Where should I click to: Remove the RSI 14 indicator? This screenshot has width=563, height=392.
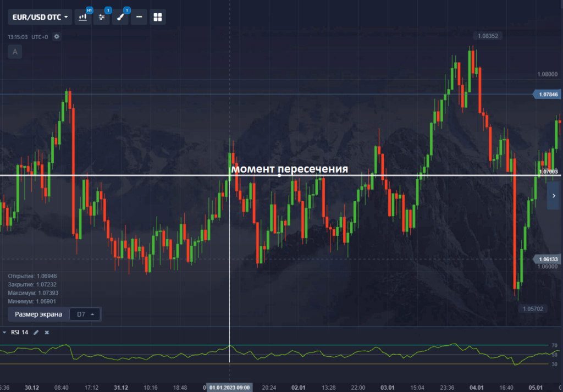coord(47,333)
